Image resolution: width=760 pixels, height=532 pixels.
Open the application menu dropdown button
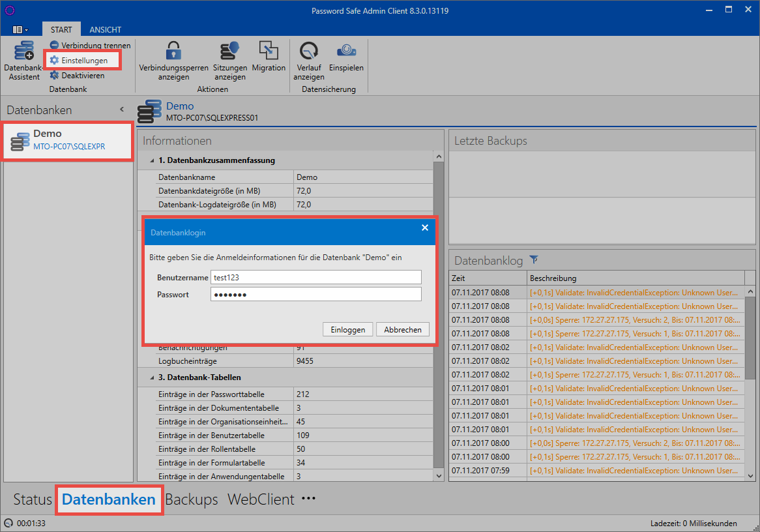[20, 29]
